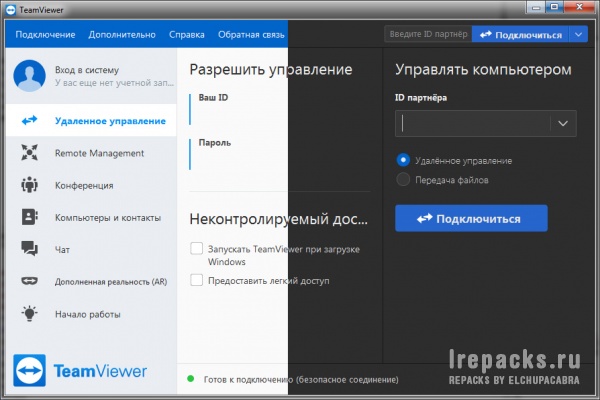Click the Conference people icon
600x400 pixels.
click(x=29, y=185)
